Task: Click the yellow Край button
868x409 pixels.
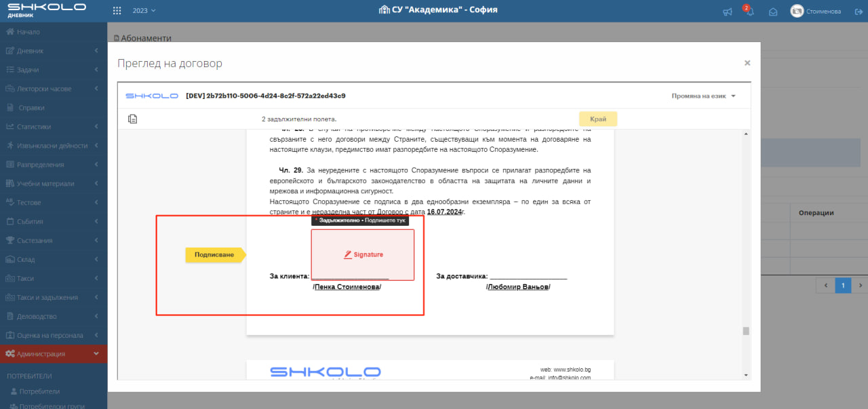Action: point(597,119)
